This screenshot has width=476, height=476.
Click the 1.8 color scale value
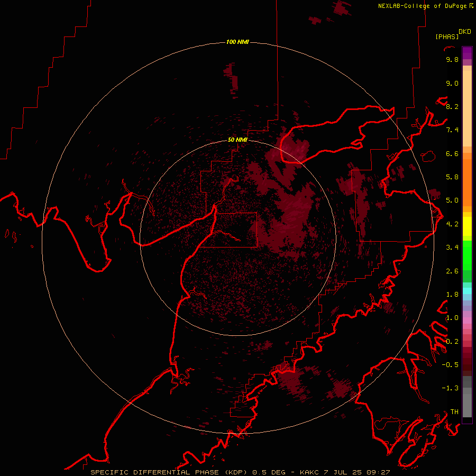click(x=452, y=295)
